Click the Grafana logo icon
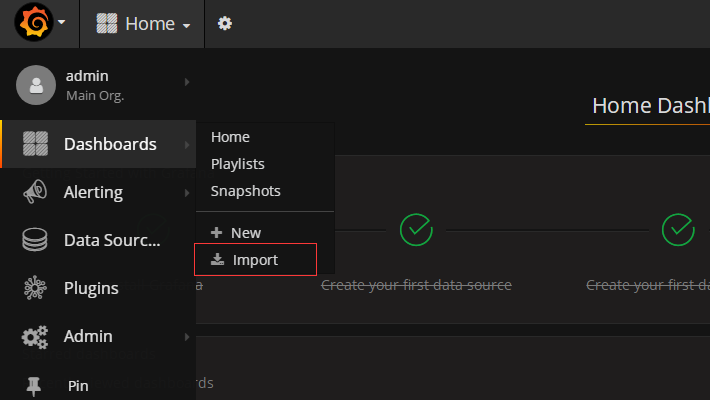The width and height of the screenshot is (710, 400). [x=34, y=23]
